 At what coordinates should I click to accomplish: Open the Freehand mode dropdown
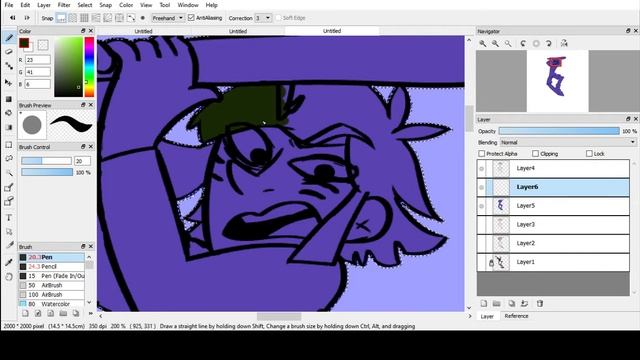[168, 18]
